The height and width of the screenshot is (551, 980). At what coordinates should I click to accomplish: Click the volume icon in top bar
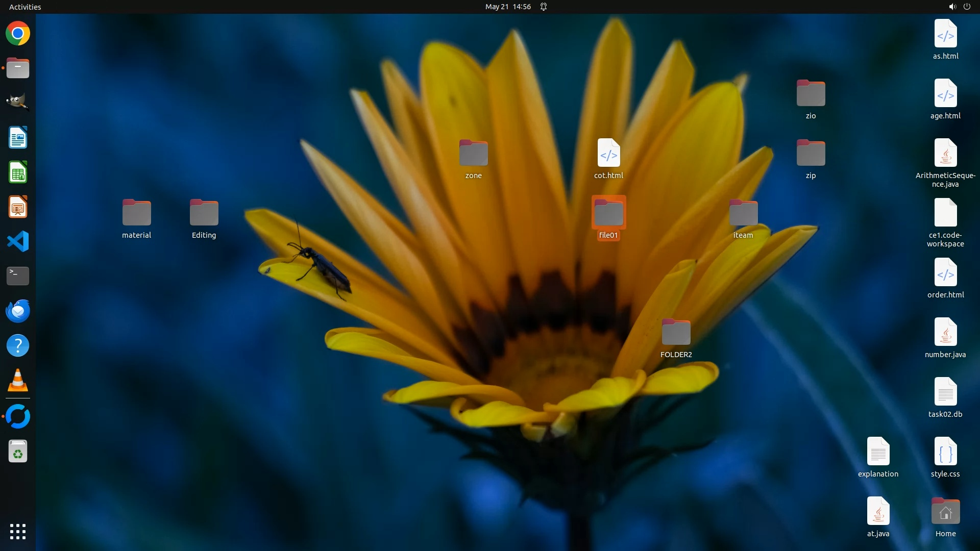point(952,7)
